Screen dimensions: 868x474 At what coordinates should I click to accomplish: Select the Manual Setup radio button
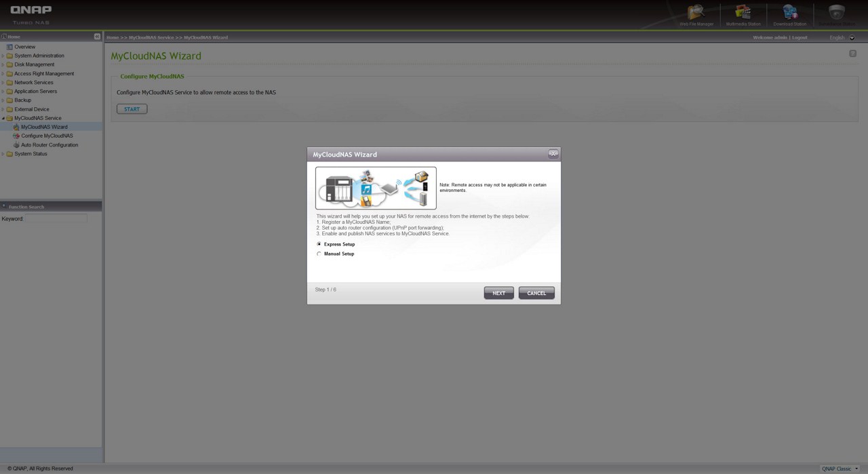click(319, 254)
